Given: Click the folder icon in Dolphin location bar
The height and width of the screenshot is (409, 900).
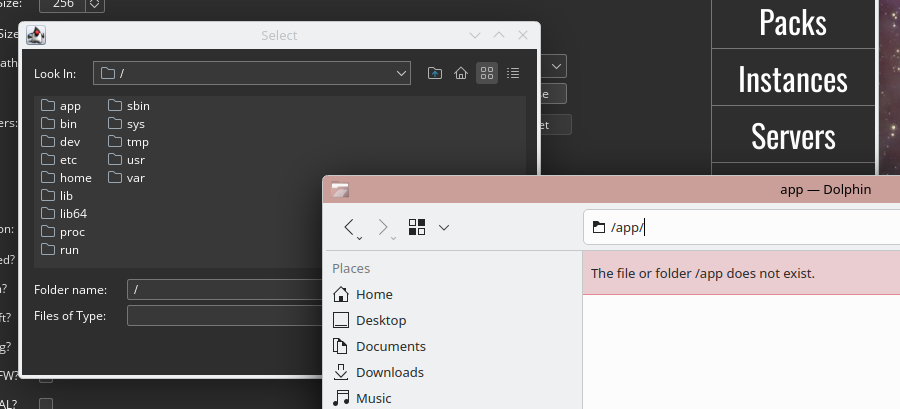Looking at the screenshot, I should click(x=599, y=227).
